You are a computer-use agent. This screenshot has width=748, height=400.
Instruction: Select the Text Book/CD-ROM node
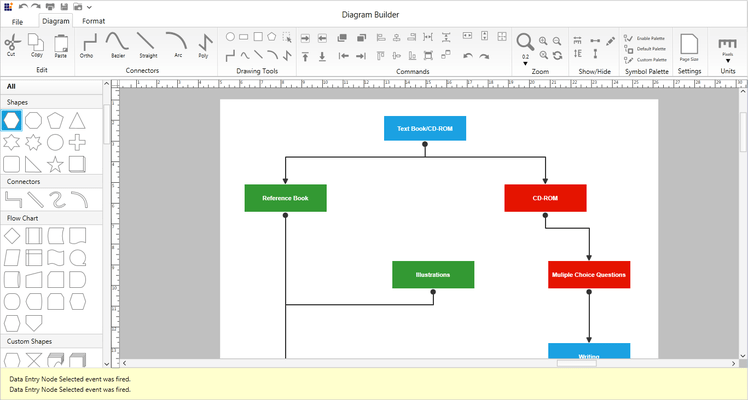point(425,128)
